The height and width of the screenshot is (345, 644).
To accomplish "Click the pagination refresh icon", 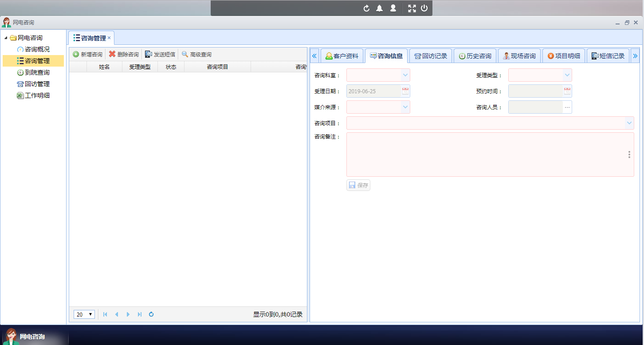I will point(151,314).
